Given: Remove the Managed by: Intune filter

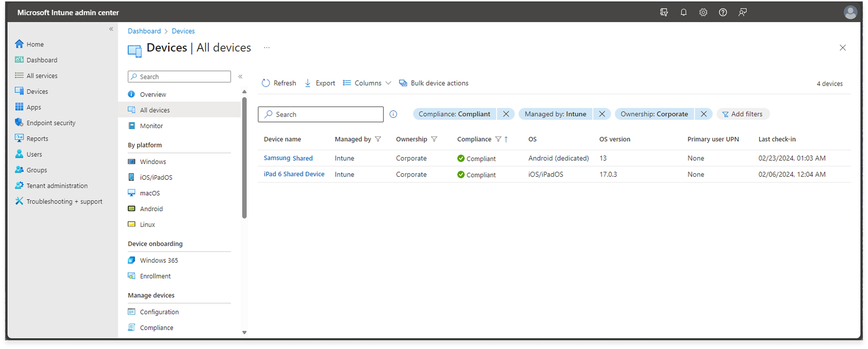Looking at the screenshot, I should (601, 114).
